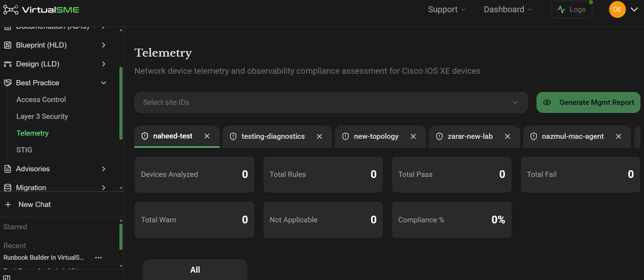644x280 pixels.
Task: Click shield icon on testing-diagnostics tab
Action: tap(233, 136)
